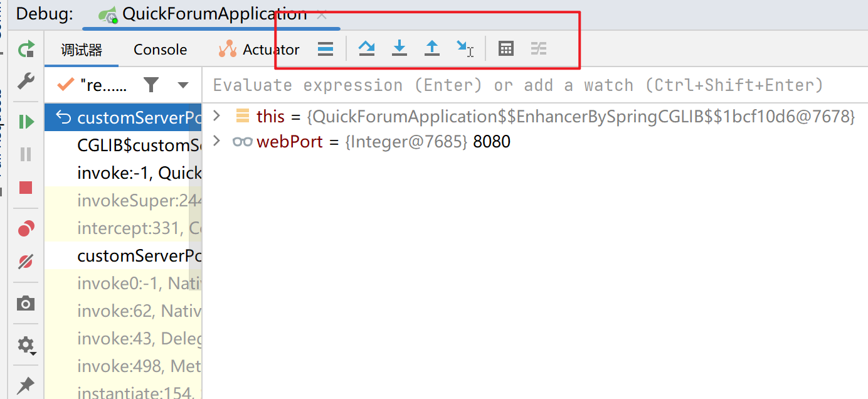Screen dimensions: 868x399
Task: Select the Run to Cursor icon
Action: pos(465,48)
